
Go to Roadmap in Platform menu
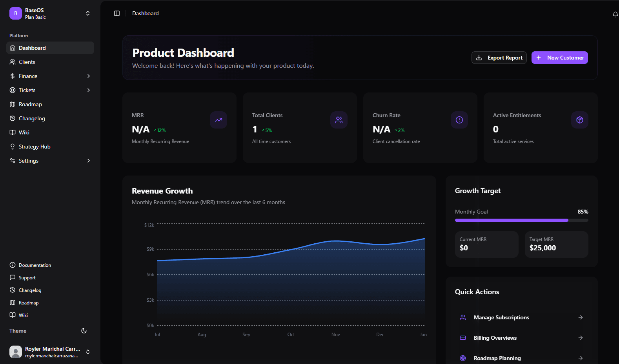(30, 104)
